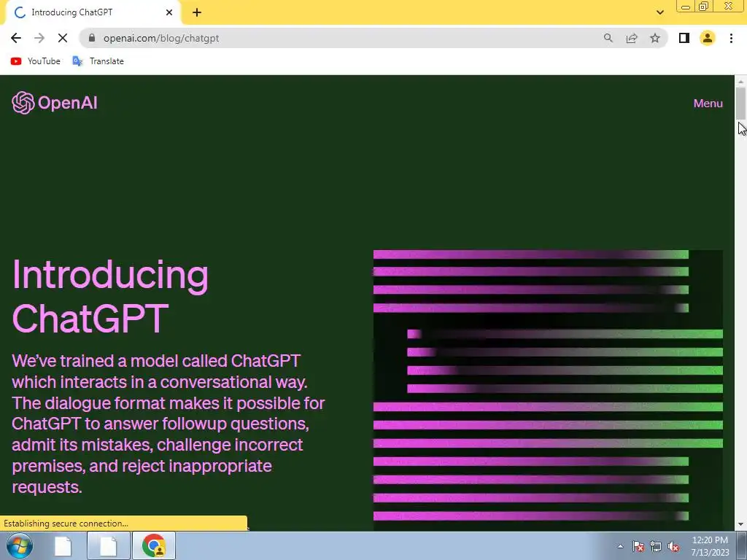Open the Action Center flag icon
Screen dimensions: 747x560
pyautogui.click(x=638, y=546)
